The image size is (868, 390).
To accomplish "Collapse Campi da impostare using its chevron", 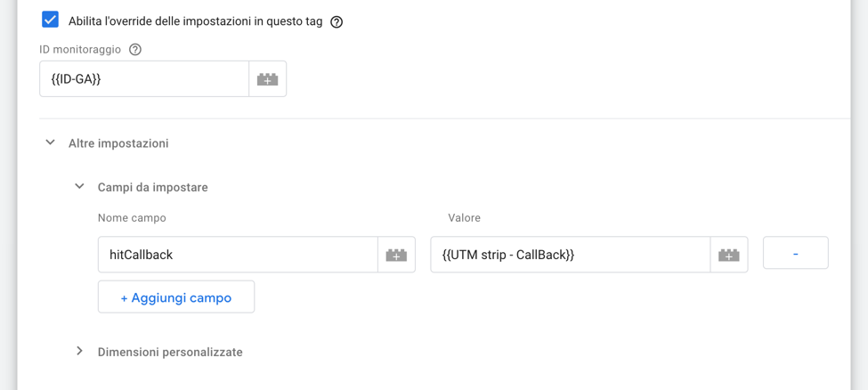I will point(79,187).
